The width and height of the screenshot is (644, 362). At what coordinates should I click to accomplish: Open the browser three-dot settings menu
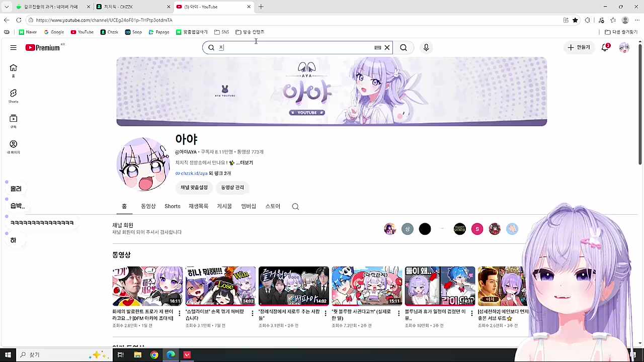(x=637, y=20)
